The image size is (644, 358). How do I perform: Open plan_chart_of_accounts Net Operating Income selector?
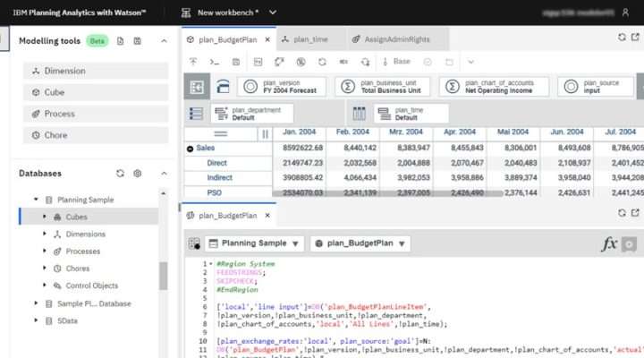pyautogui.click(x=493, y=87)
